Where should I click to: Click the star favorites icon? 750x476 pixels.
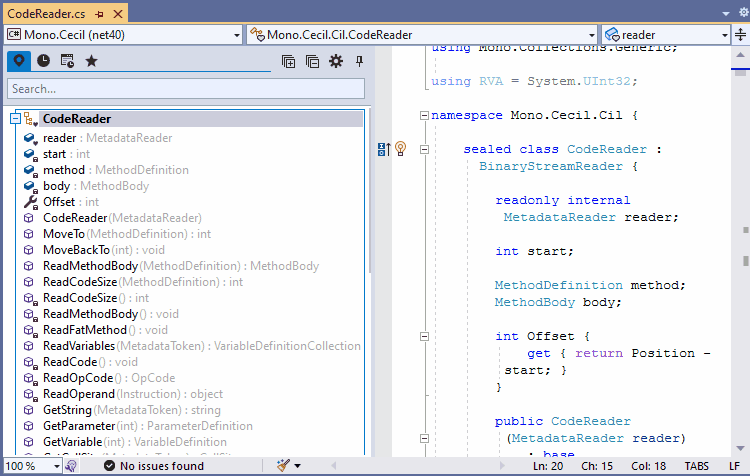(x=91, y=61)
